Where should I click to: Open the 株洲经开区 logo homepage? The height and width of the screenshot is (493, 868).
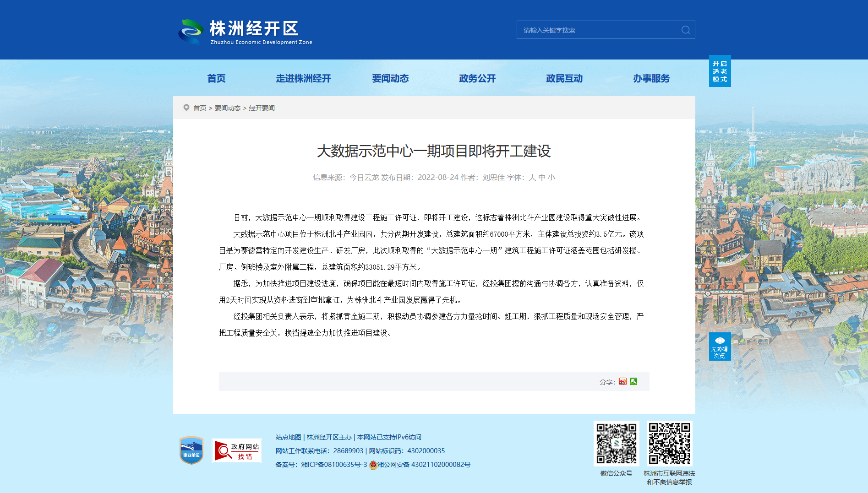click(246, 32)
